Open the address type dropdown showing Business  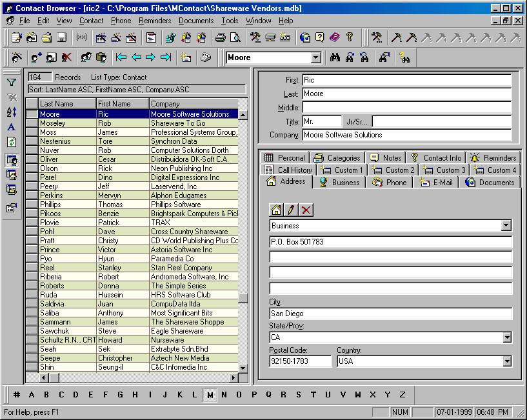point(506,226)
